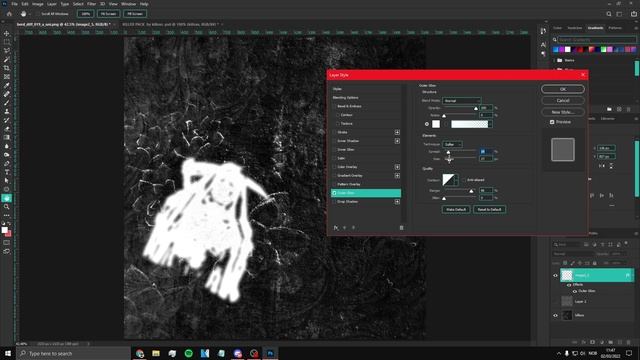Screen dimensions: 640x360
Task: Select the Clone Stamp tool
Action: pos(7,111)
